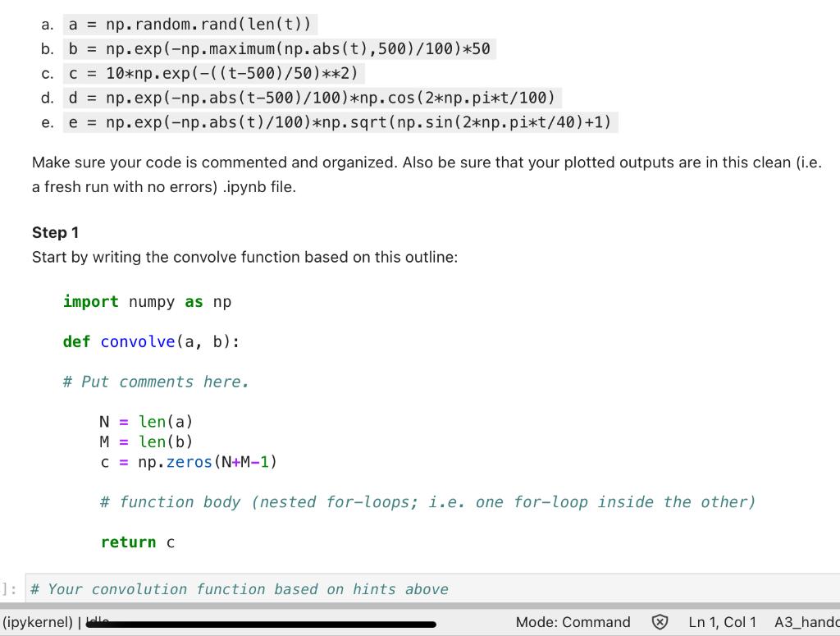Click the cell prompt bracket beside the code cell
The image size is (840, 636).
[7, 588]
